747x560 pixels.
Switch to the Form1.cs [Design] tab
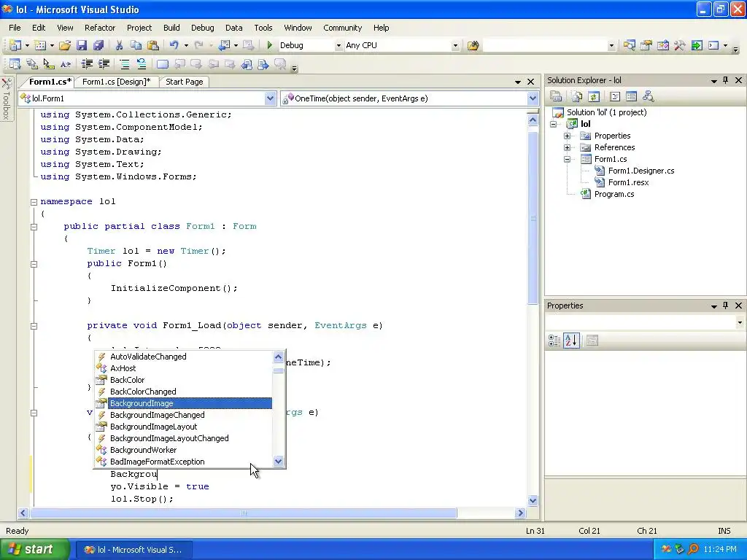pyautogui.click(x=116, y=82)
